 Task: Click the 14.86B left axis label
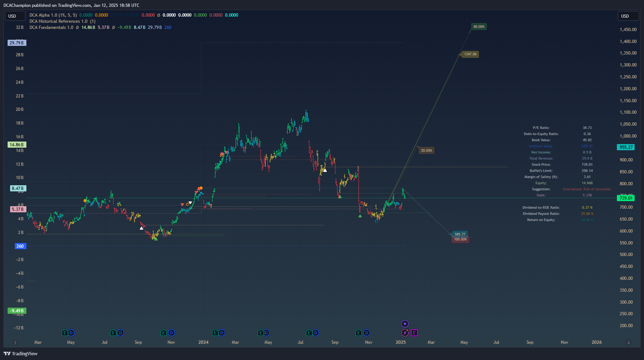[x=17, y=145]
